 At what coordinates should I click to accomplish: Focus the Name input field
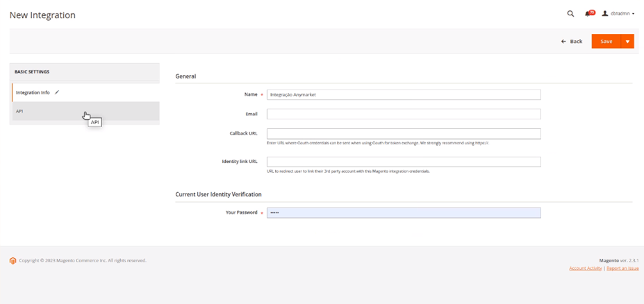coord(404,95)
